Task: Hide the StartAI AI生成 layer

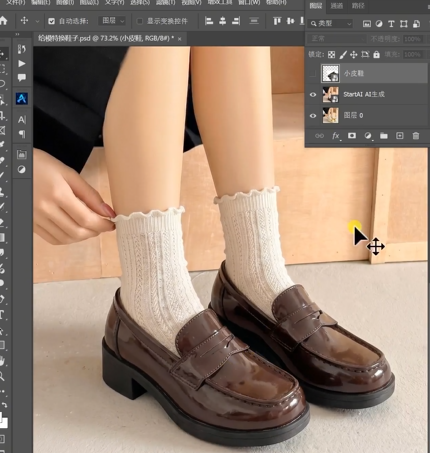Action: [x=313, y=95]
